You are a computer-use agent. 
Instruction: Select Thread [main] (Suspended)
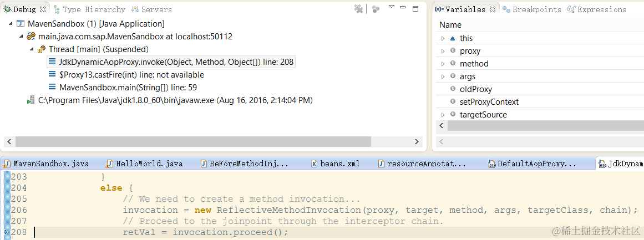coord(99,49)
